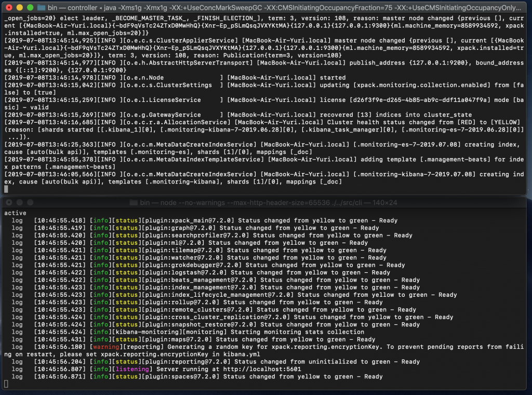
Task: Click the word 'started' in Node log line
Action: [332, 78]
